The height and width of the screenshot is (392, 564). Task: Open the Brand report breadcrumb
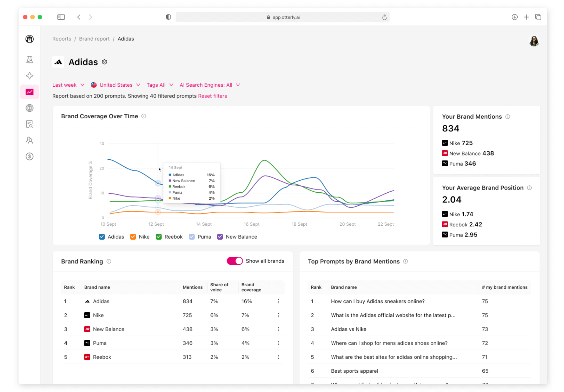94,39
